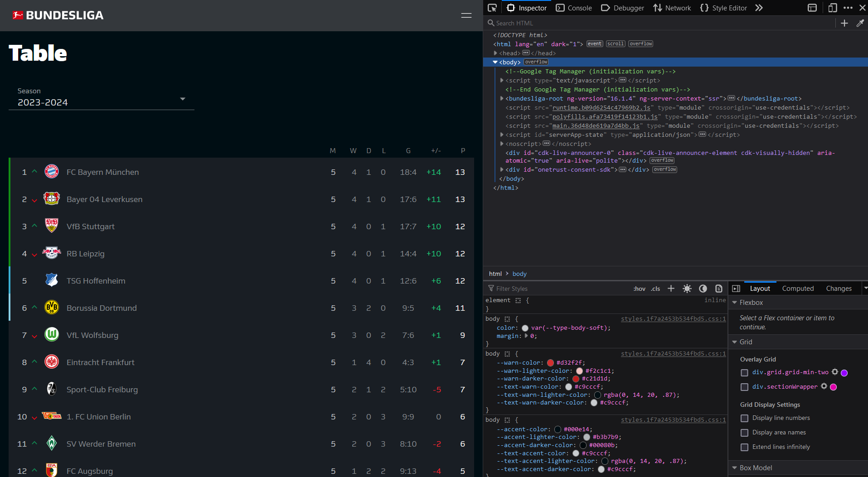Toggle the dark color scheme simulation icon
This screenshot has width=868, height=477.
[x=703, y=289]
